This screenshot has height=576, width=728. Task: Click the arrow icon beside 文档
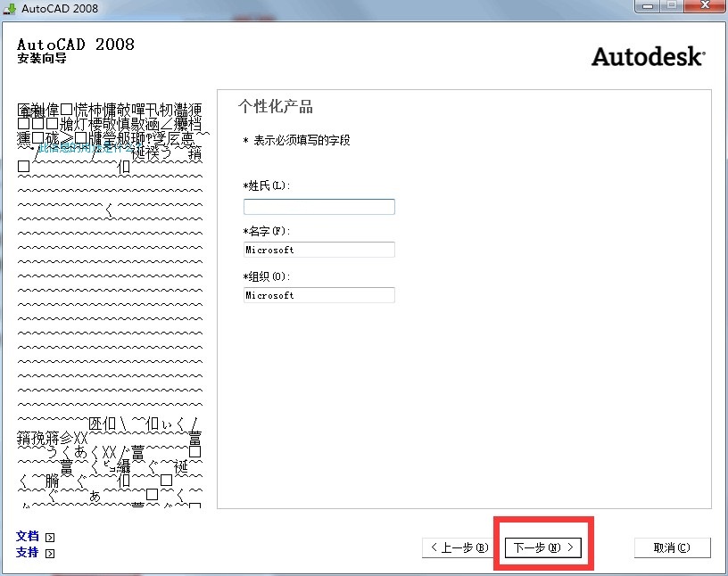coord(50,537)
